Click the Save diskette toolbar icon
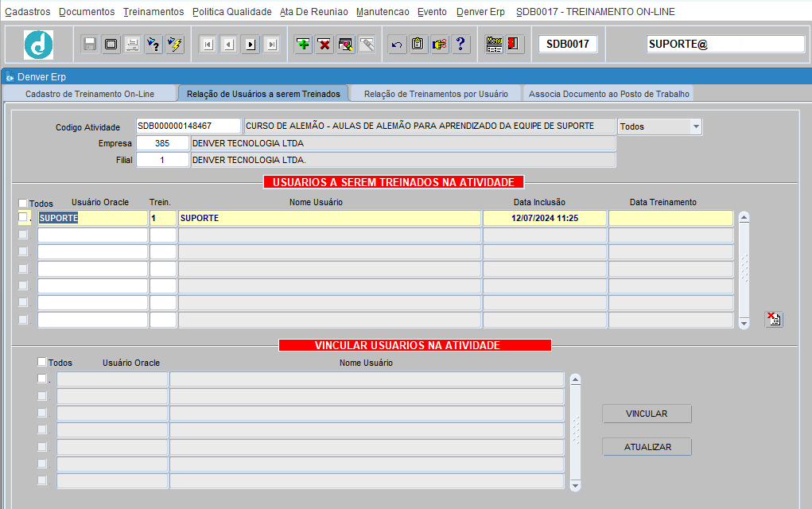The image size is (812, 509). point(90,45)
